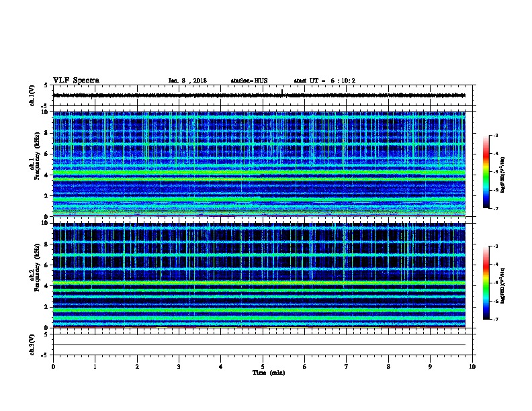This screenshot has width=532, height=411.
Task: Click time axis tick label "10" at the axis end
Action: (x=472, y=367)
